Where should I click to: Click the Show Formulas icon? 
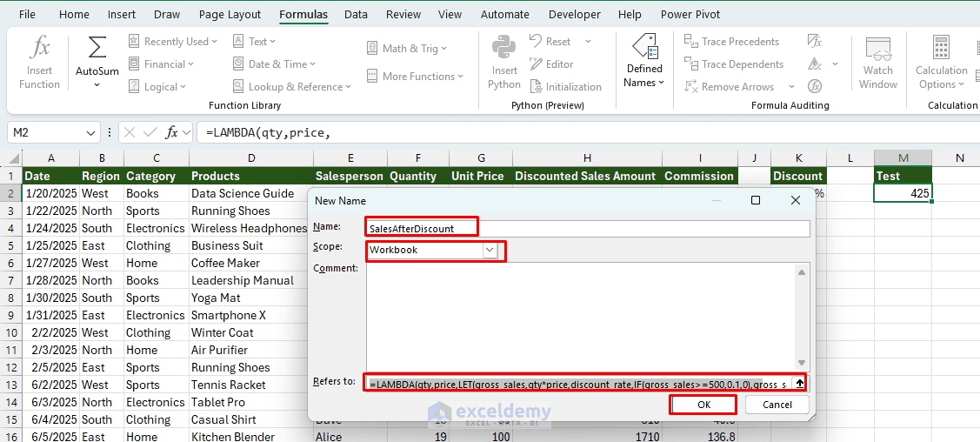tap(815, 41)
